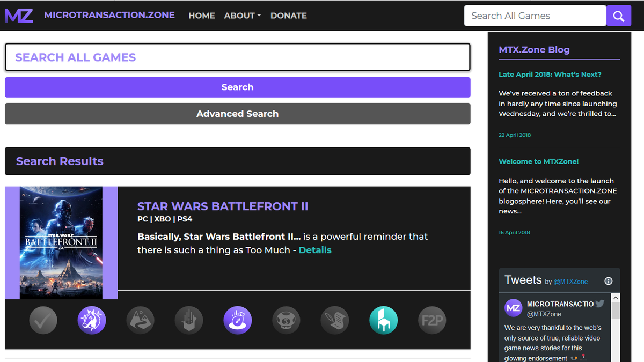Select the F2P free-to-play badge

[432, 320]
